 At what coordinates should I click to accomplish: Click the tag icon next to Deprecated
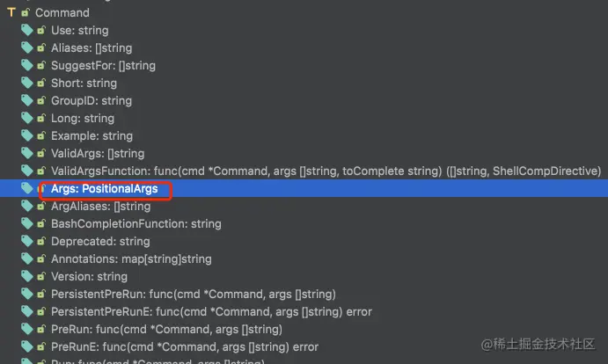tap(27, 241)
